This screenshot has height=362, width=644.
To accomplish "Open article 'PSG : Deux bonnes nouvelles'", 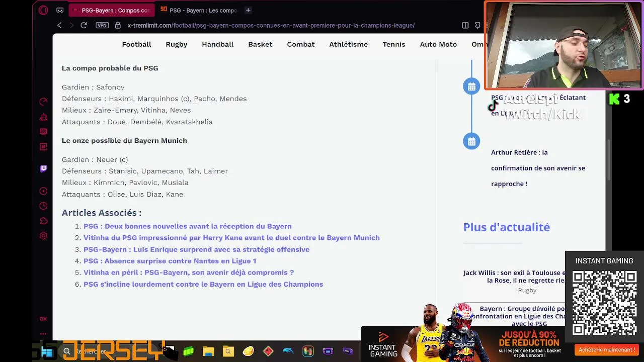I will 187,226.
